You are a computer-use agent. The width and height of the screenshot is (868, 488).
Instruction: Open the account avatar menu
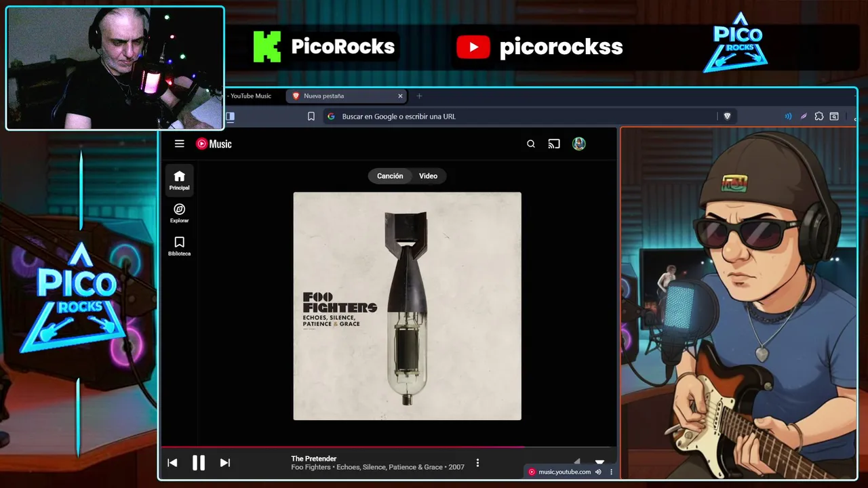[x=578, y=144]
